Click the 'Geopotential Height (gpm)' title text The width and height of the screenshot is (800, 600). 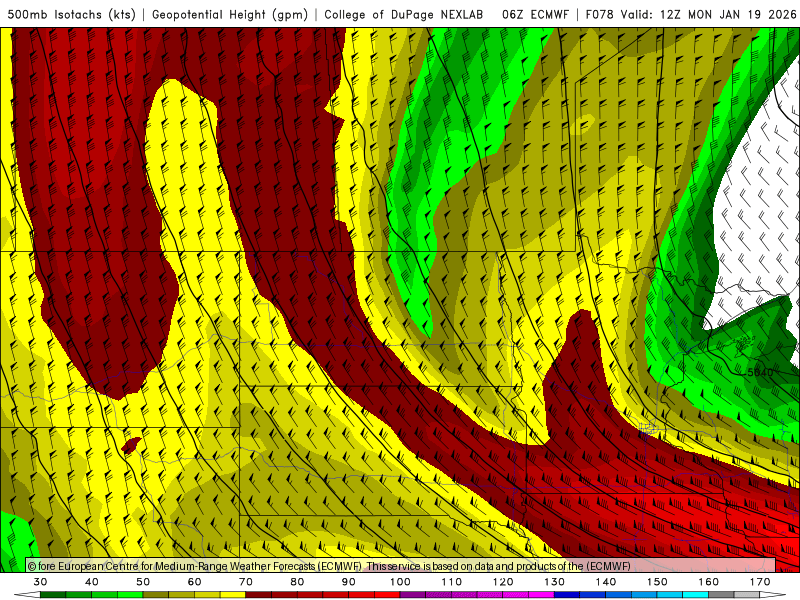(x=230, y=15)
